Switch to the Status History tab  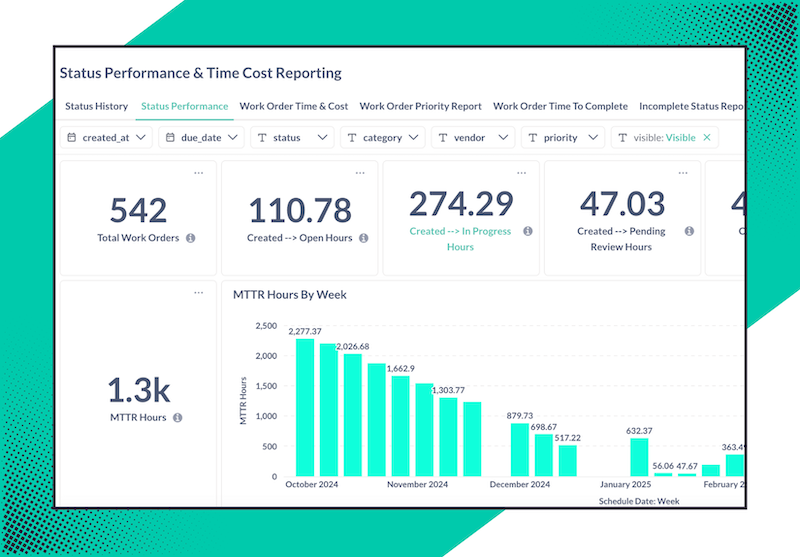click(96, 106)
